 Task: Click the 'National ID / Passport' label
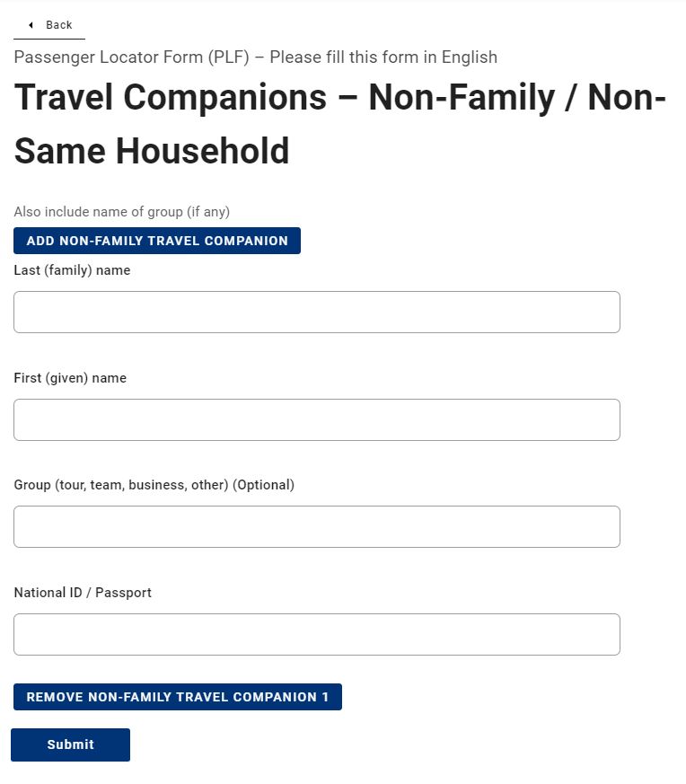[83, 593]
